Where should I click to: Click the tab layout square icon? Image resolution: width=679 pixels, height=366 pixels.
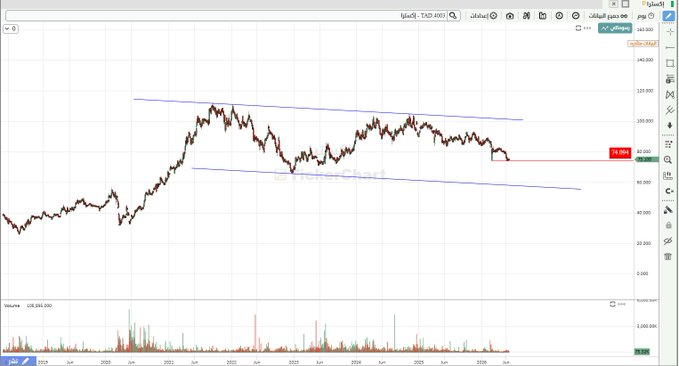point(625,4)
